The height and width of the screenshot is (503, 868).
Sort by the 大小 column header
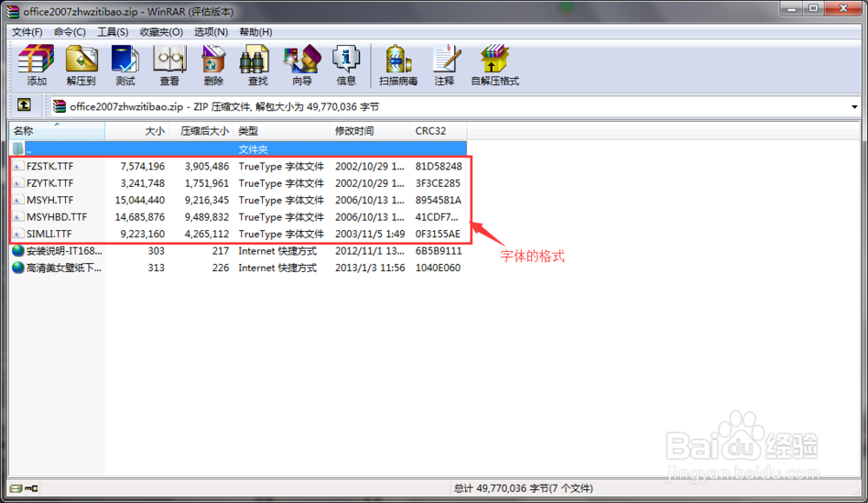(137, 130)
